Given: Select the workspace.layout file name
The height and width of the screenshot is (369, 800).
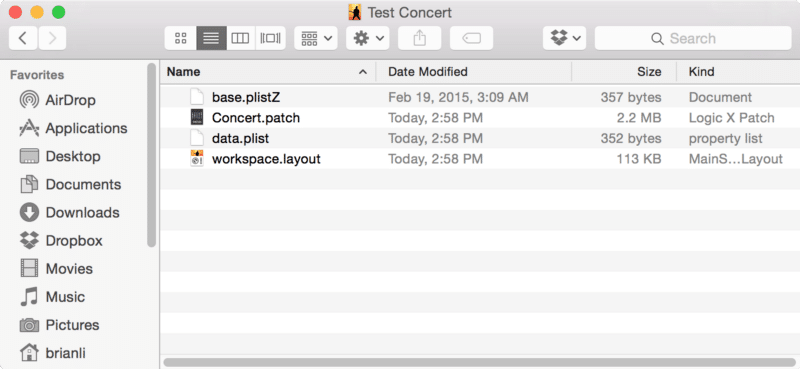Looking at the screenshot, I should (x=266, y=159).
